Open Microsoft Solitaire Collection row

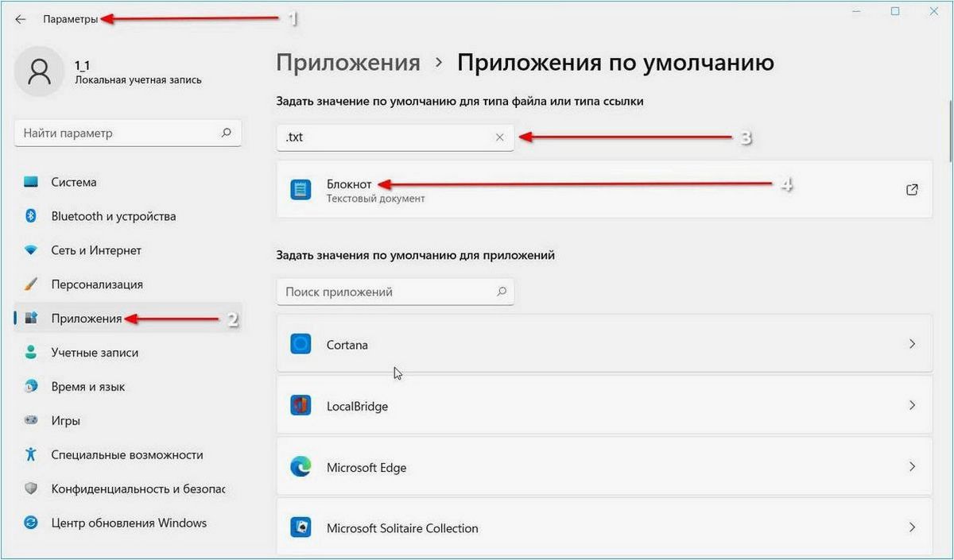[x=604, y=527]
